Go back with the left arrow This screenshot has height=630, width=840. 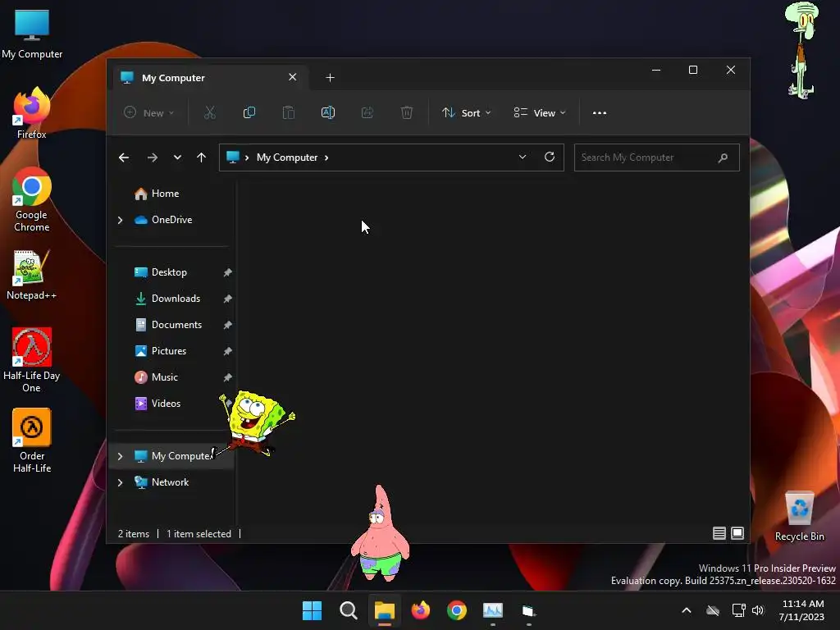(x=124, y=157)
